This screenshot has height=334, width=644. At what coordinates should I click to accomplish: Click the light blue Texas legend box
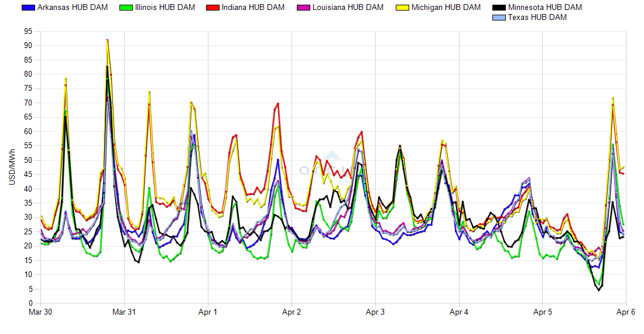point(498,18)
